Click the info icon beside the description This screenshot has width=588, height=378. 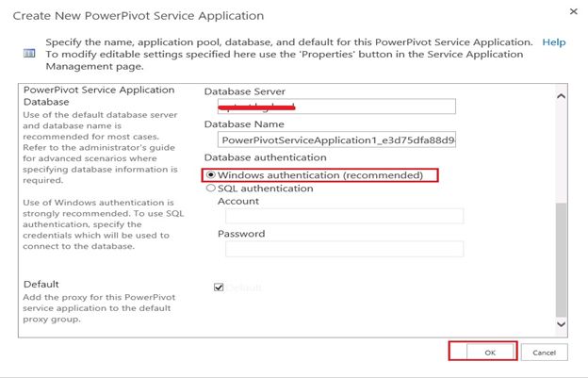[x=27, y=54]
